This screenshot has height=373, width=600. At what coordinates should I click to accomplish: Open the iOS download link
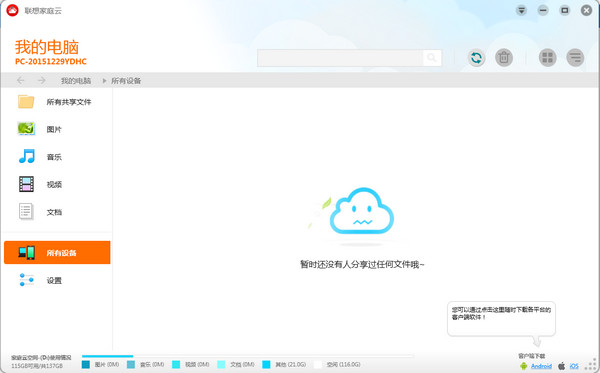(x=574, y=366)
